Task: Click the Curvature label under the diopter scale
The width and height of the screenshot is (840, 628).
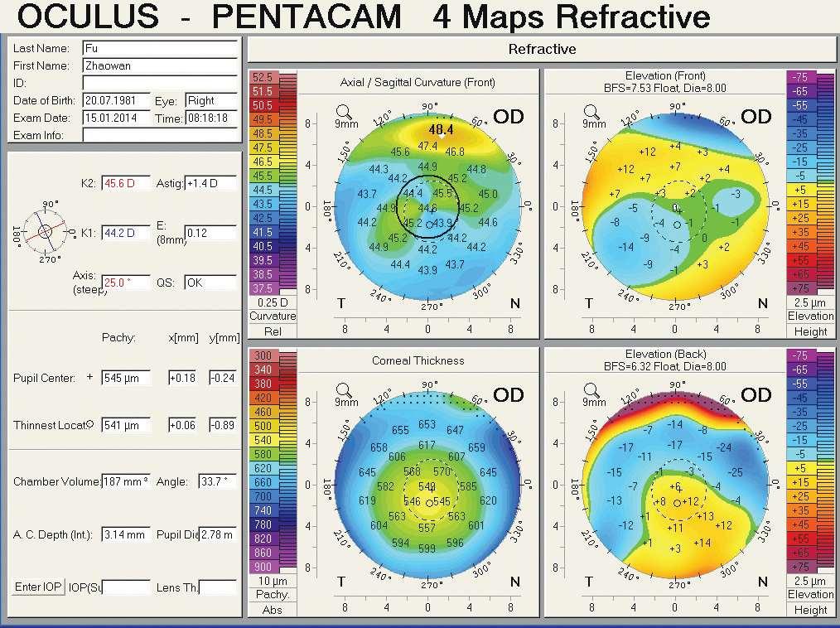Action: (273, 316)
